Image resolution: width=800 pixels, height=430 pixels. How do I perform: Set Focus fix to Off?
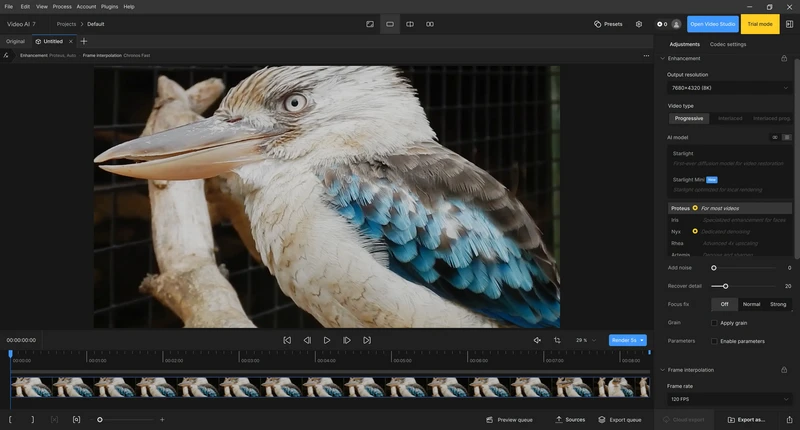pyautogui.click(x=724, y=304)
